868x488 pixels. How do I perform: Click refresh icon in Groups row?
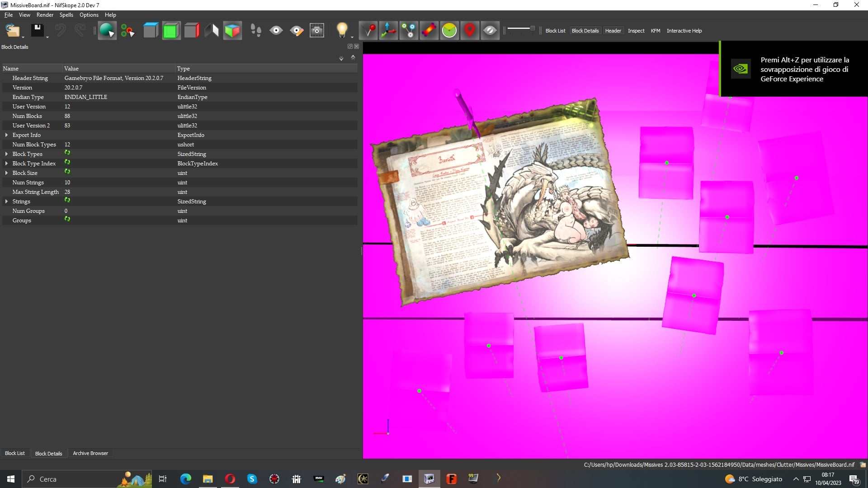tap(67, 219)
